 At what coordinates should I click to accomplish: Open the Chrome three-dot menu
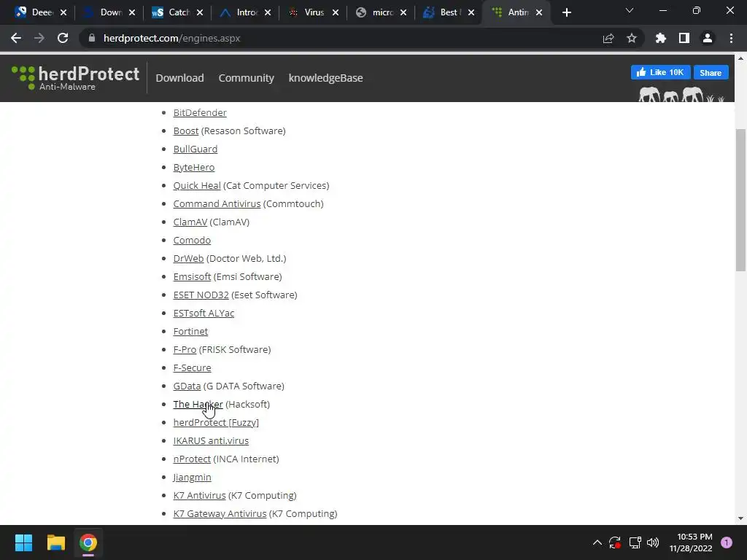[731, 38]
